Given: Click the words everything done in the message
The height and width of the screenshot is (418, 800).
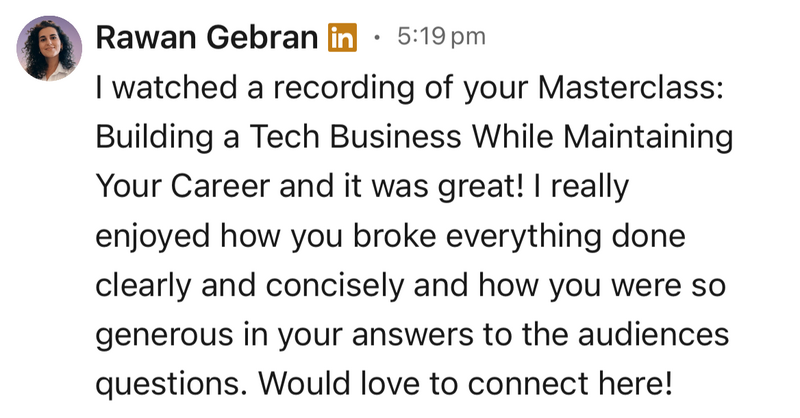Looking at the screenshot, I should click(x=566, y=236).
